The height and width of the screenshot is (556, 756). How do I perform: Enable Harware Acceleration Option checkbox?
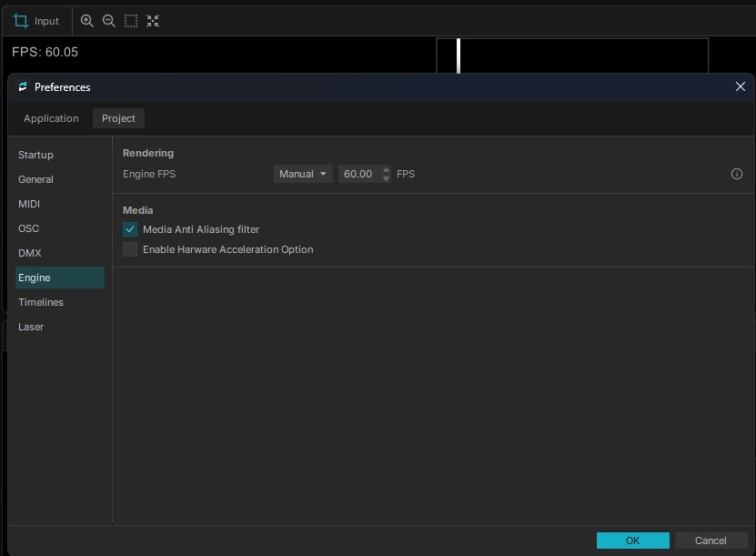[x=130, y=249]
